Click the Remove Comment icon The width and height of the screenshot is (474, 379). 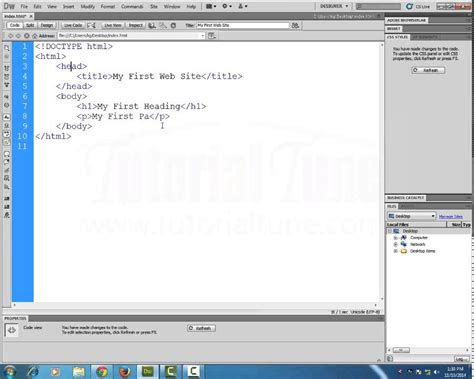[7, 162]
